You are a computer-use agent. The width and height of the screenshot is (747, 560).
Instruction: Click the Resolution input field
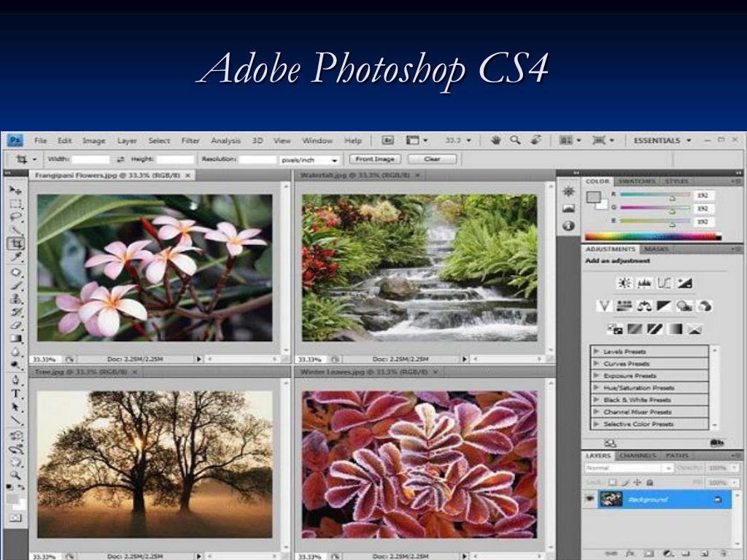point(258,160)
